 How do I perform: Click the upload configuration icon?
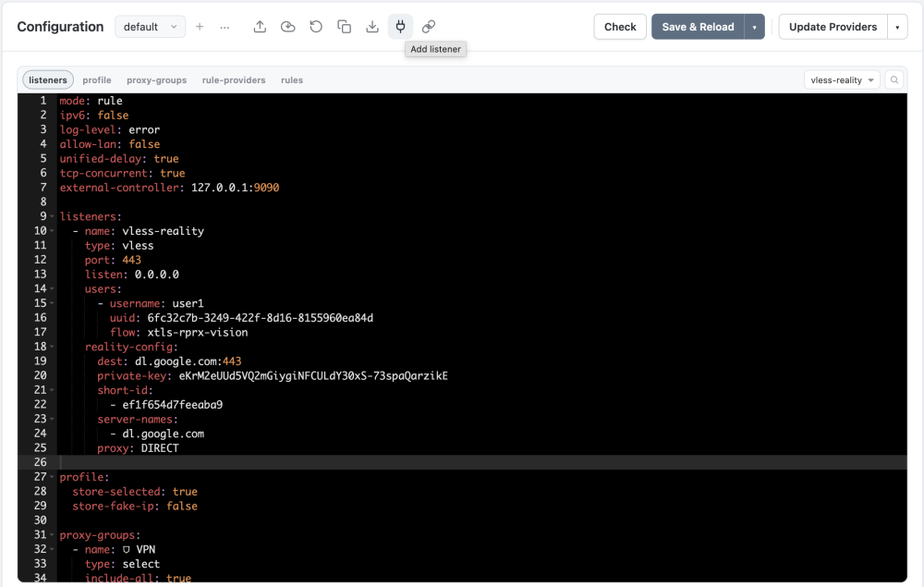pyautogui.click(x=260, y=27)
